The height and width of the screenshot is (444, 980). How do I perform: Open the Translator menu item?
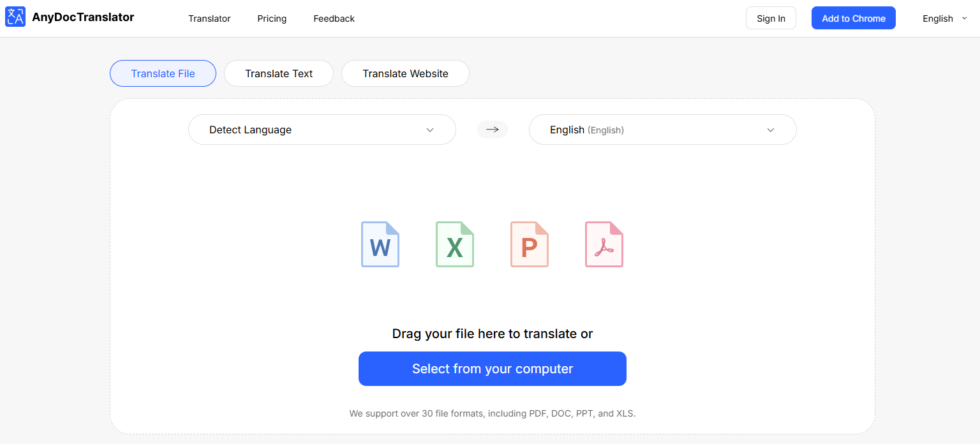(x=209, y=18)
